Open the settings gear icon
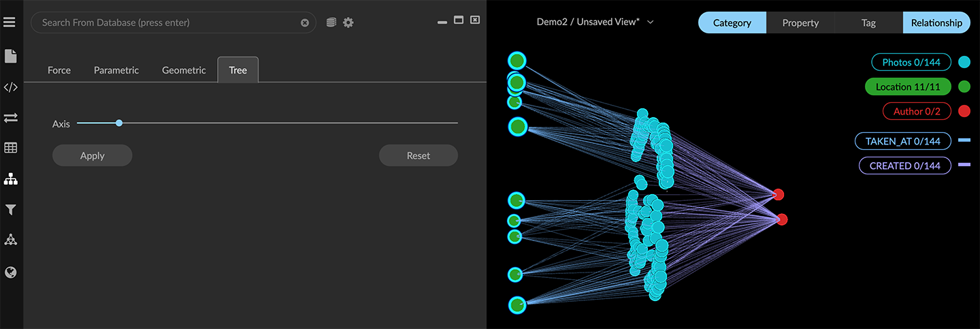 click(x=348, y=22)
